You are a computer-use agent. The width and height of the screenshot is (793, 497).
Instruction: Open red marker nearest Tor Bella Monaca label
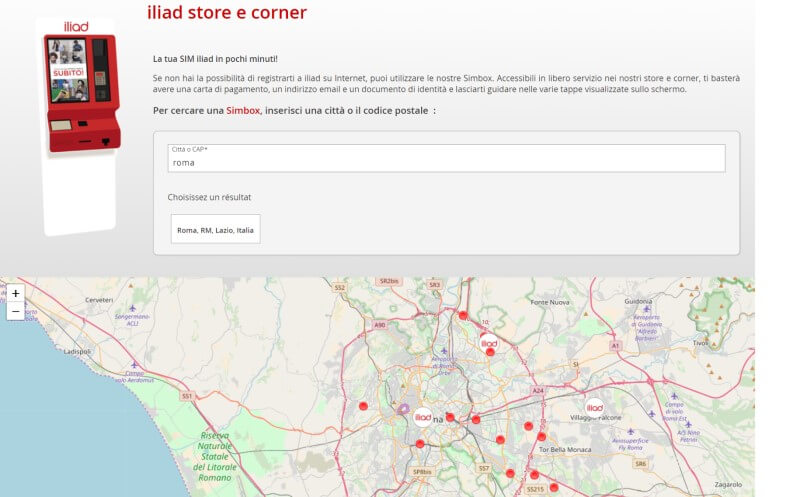point(542,436)
